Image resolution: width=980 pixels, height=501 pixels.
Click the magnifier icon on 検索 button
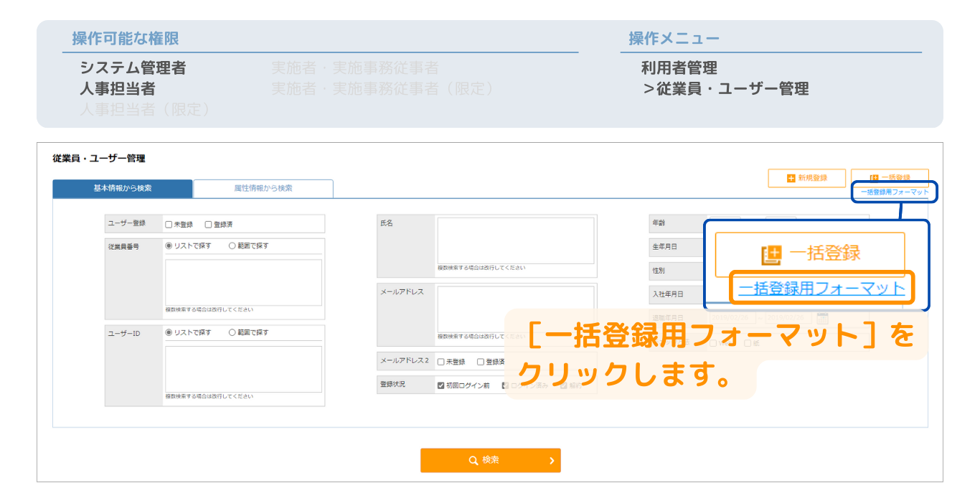point(473,461)
